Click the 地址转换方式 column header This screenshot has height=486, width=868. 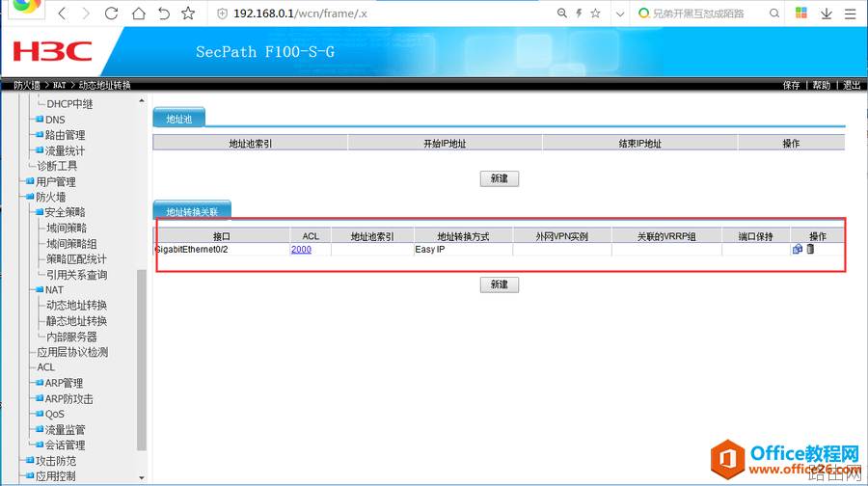463,236
